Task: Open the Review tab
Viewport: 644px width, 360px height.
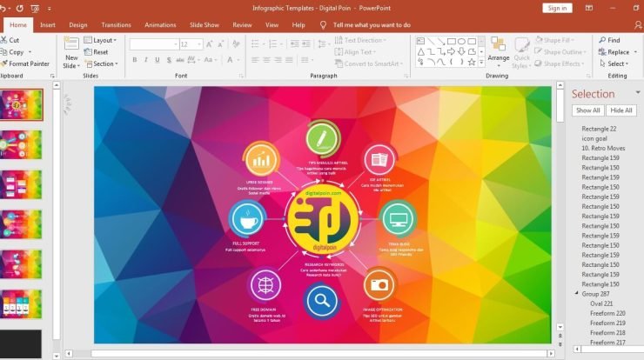Action: (242, 25)
